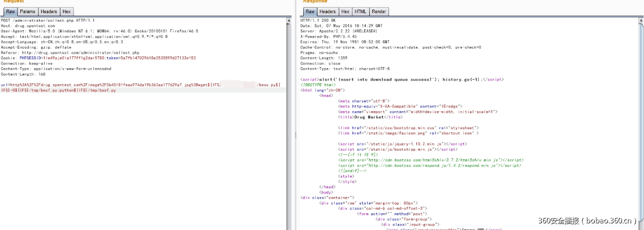The width and height of the screenshot is (644, 230).
Task: Select the request Hex tab
Action: point(67,11)
